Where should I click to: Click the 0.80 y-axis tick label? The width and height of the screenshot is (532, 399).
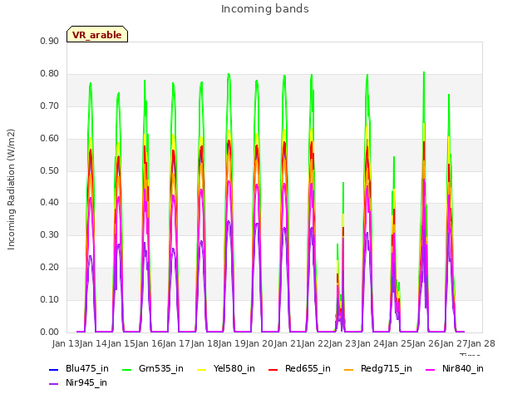click(x=50, y=74)
